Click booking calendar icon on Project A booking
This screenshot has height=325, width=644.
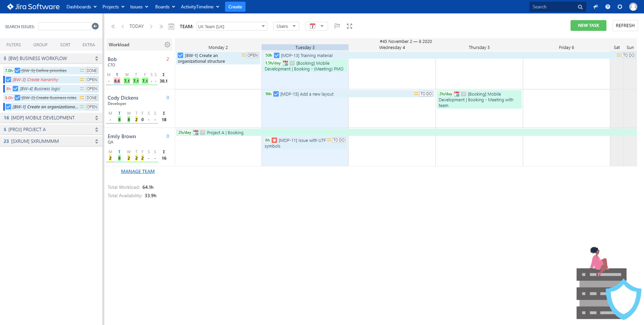click(196, 132)
